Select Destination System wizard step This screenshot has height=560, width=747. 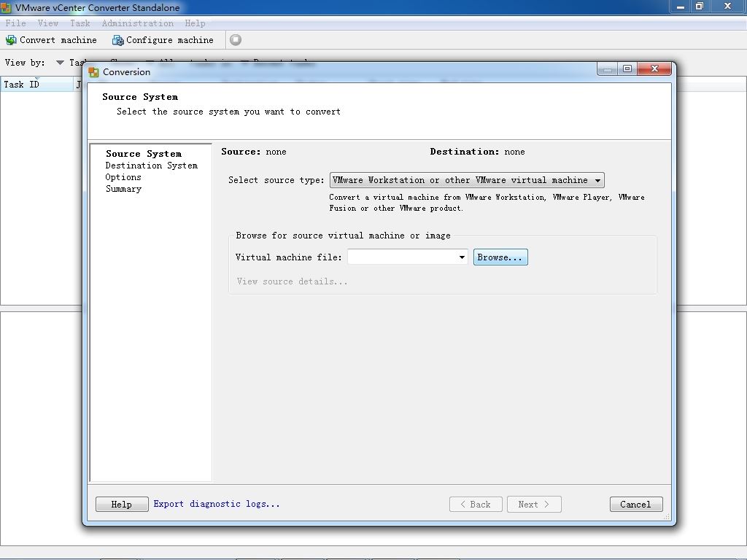pos(152,166)
